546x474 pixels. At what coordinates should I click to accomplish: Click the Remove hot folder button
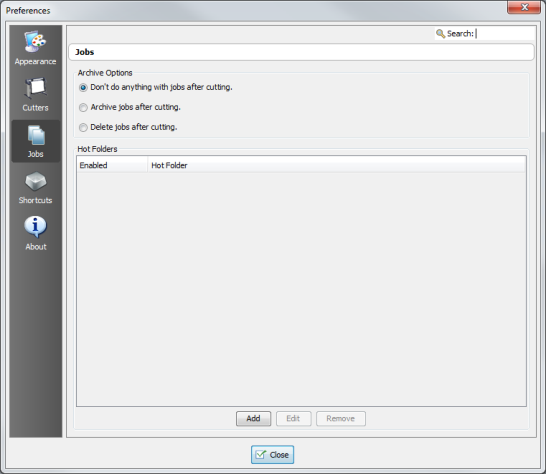pyautogui.click(x=341, y=418)
